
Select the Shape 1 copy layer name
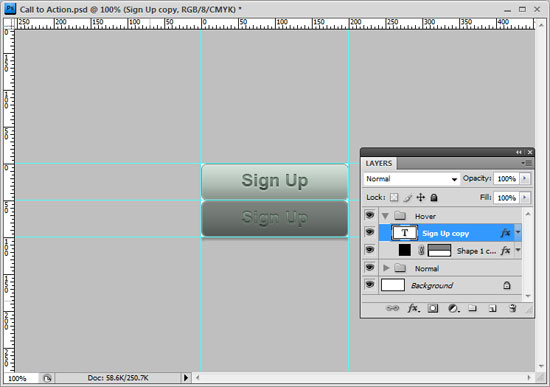click(476, 251)
